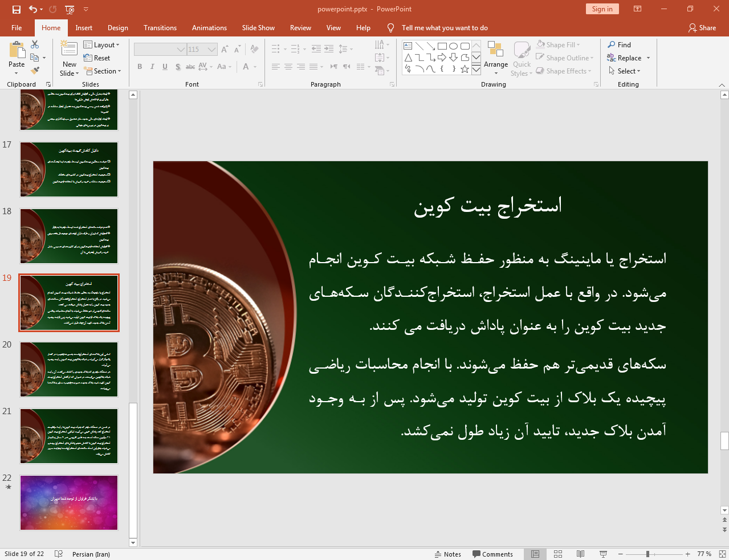Open Shape Effects dropdown
Image resolution: width=729 pixels, height=560 pixels.
point(564,71)
